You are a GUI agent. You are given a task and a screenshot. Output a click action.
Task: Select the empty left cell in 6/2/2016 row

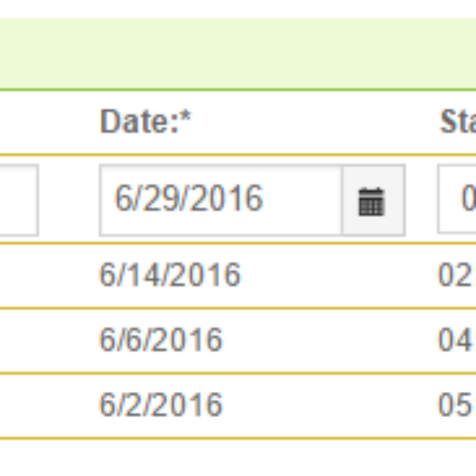pos(45,406)
